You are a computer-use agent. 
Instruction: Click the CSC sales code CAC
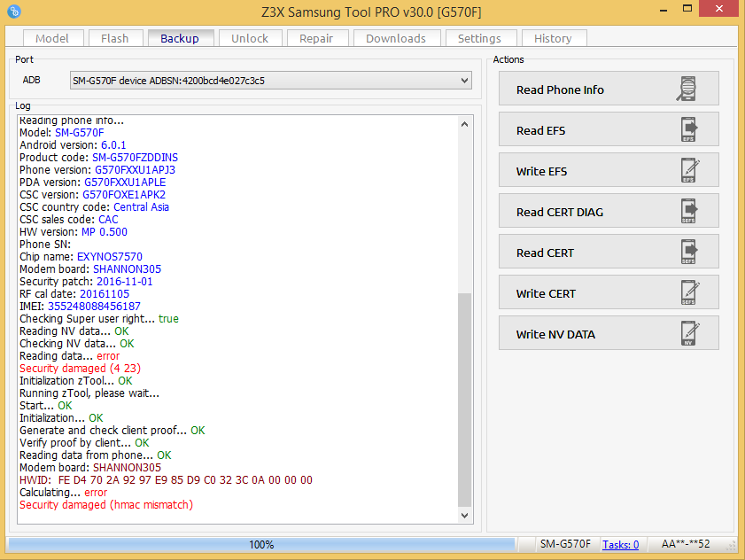(108, 219)
